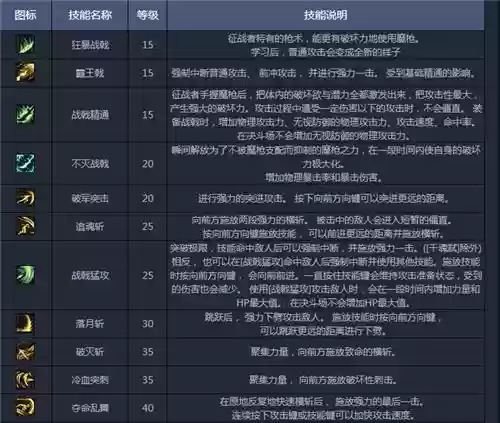500x423 pixels.
Task: Click level 35 in the 破灭斩 row
Action: (148, 351)
